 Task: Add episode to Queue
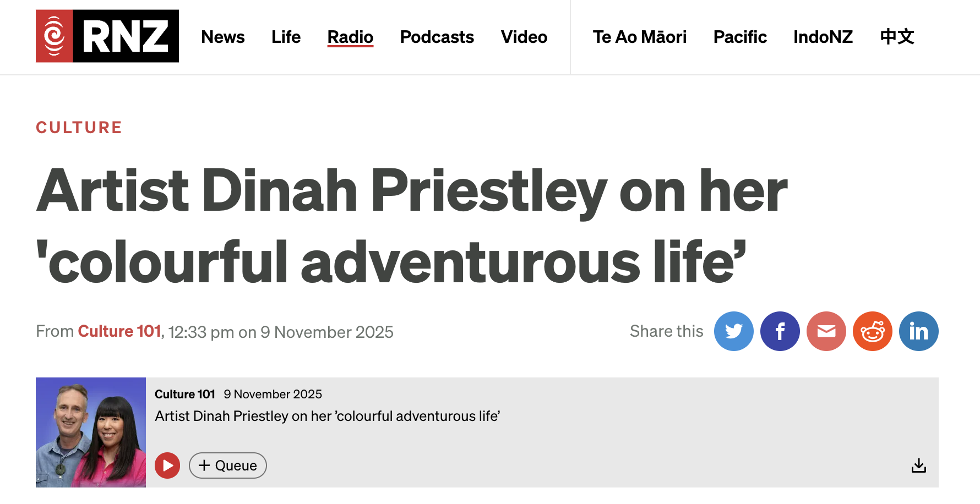coord(228,465)
